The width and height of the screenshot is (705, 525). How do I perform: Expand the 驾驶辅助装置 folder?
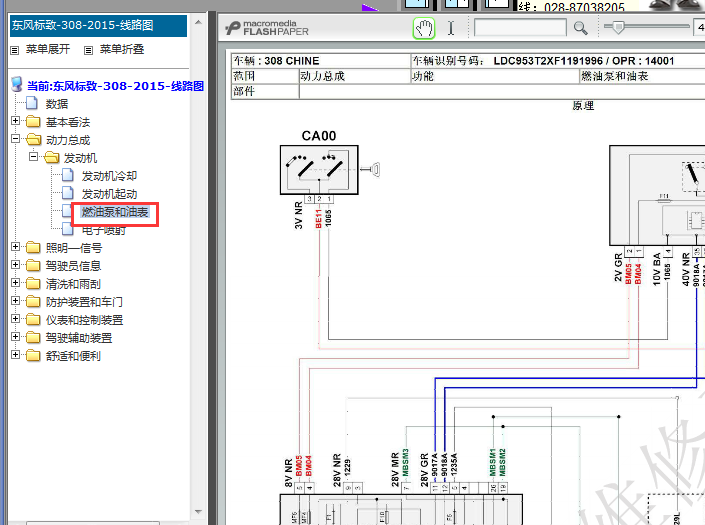15,337
